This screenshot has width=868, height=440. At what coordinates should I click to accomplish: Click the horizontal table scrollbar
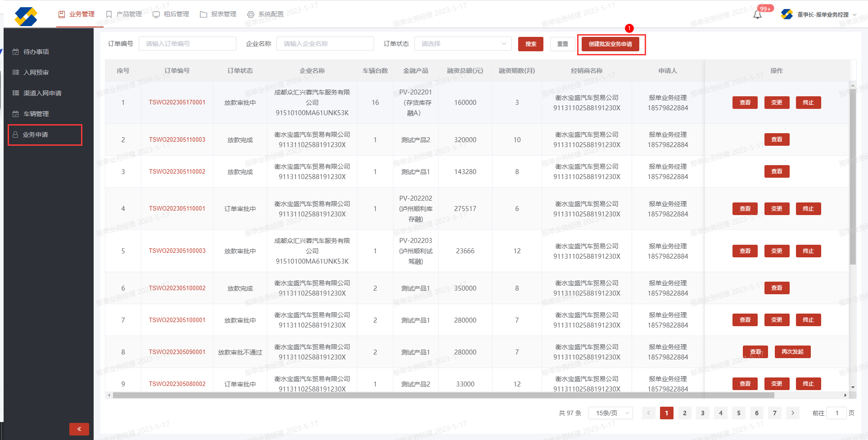tap(443, 395)
